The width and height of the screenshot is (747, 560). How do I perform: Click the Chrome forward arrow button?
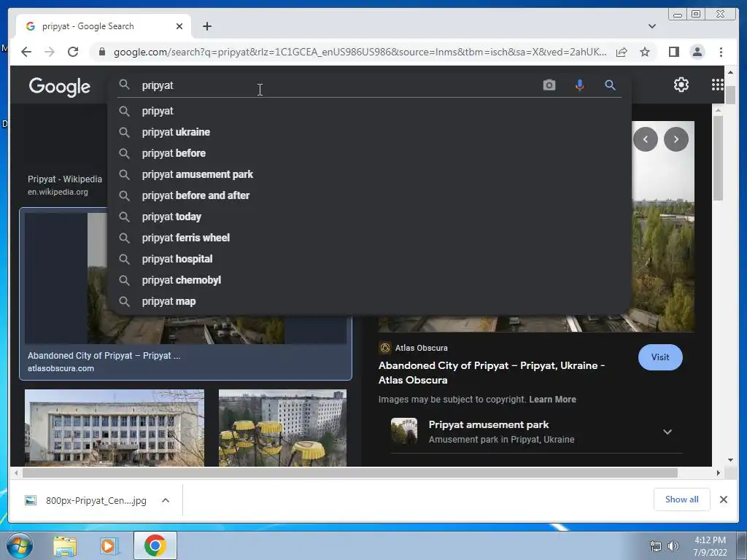tap(50, 52)
